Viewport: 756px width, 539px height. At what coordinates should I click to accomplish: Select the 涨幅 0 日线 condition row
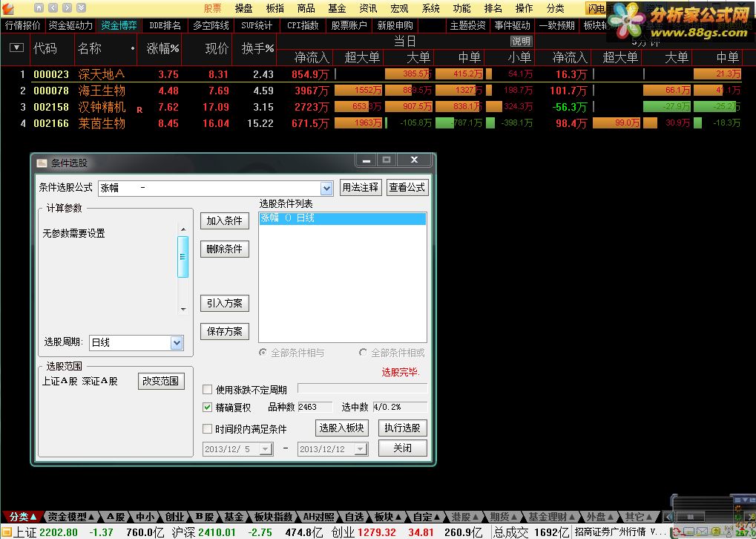[x=342, y=218]
